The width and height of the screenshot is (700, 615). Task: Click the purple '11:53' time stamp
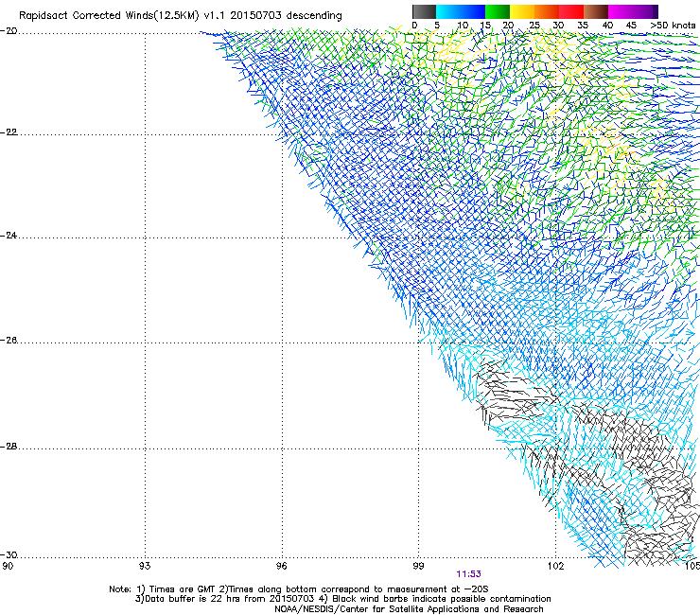(x=469, y=574)
